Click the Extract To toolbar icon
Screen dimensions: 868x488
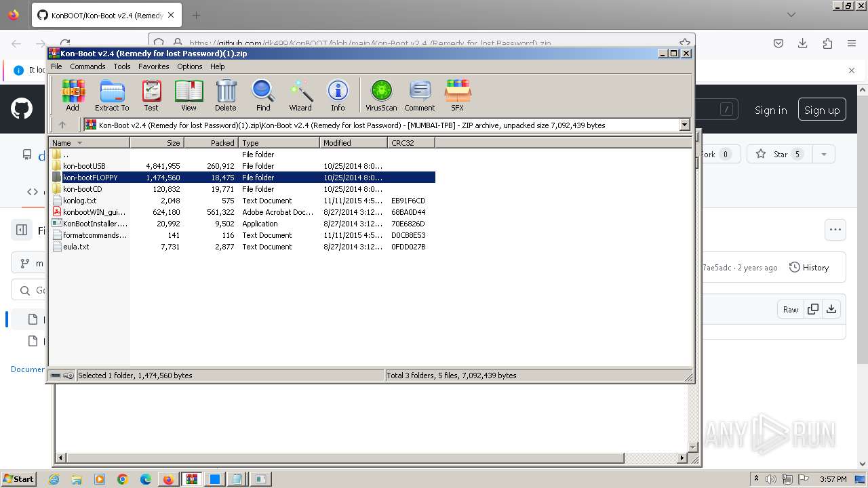pos(112,95)
